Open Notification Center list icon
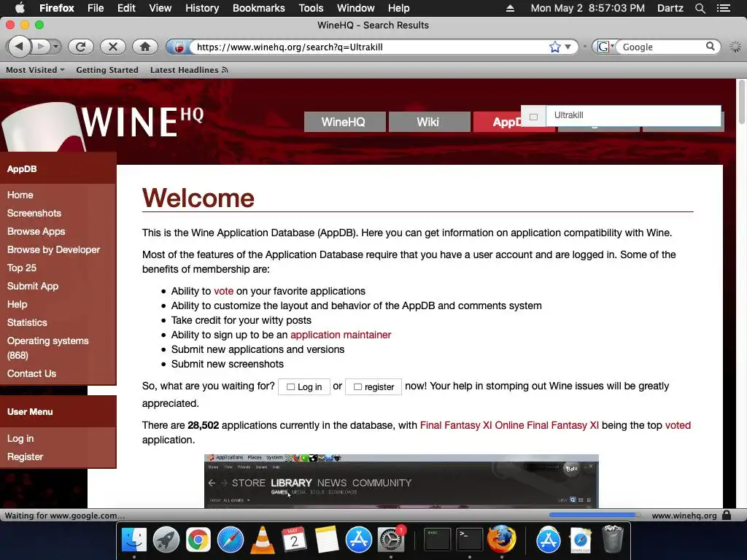Viewport: 747px width, 560px height. pos(723,8)
